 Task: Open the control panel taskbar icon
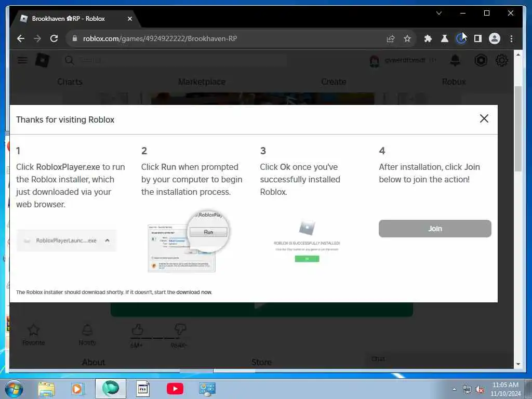coord(207,389)
